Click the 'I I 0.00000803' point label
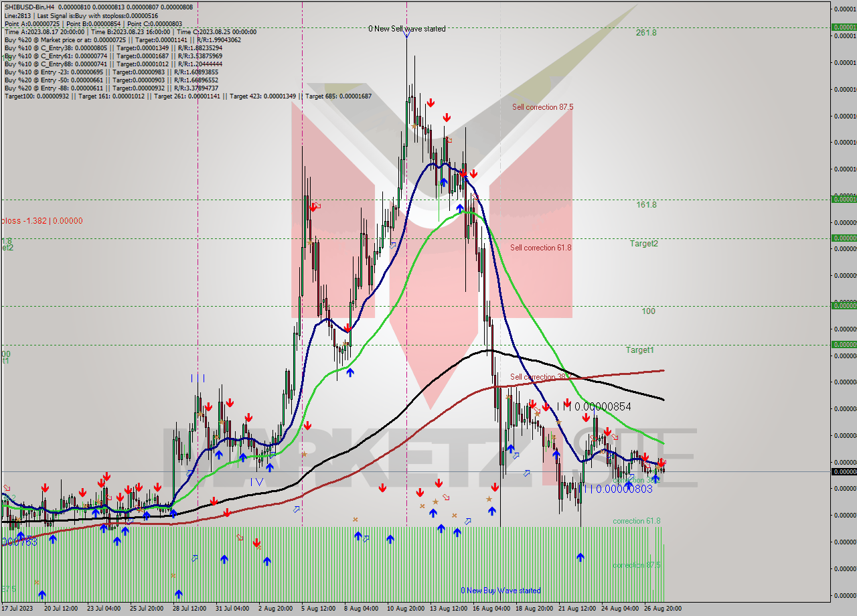Image resolution: width=857 pixels, height=616 pixels. pyautogui.click(x=618, y=489)
